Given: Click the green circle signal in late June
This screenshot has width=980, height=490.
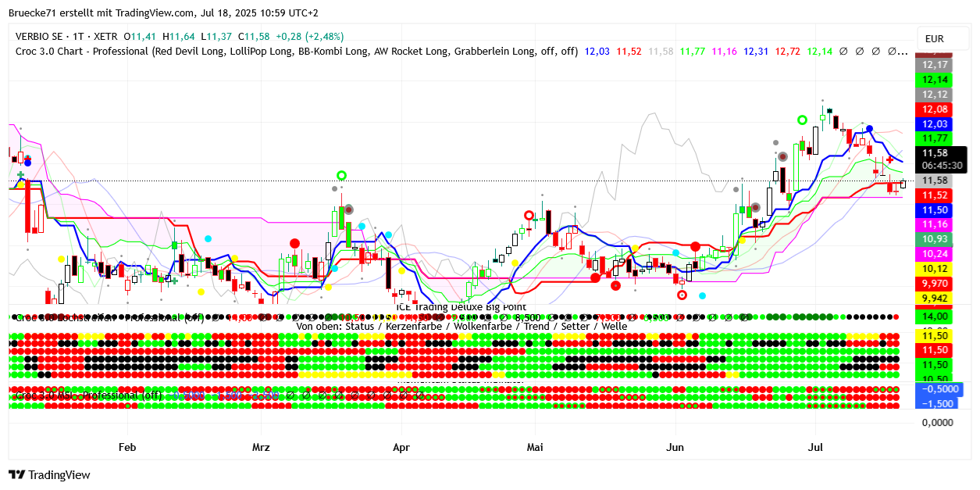Looking at the screenshot, I should click(802, 120).
